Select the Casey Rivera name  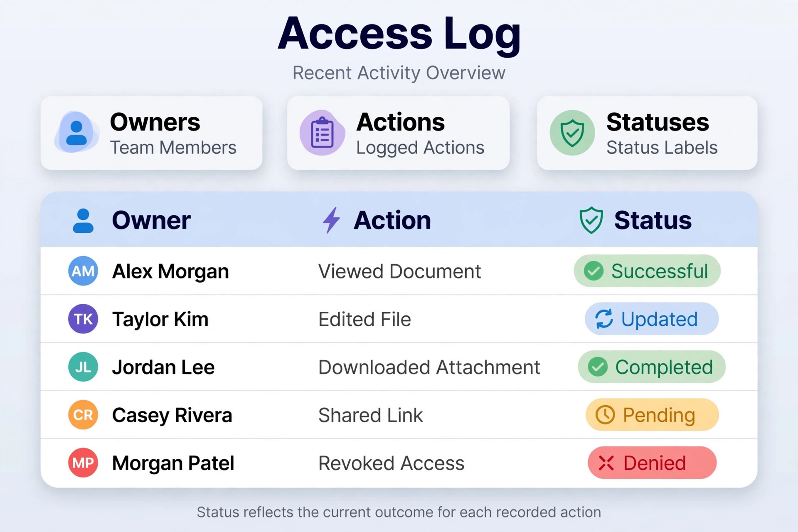(172, 416)
